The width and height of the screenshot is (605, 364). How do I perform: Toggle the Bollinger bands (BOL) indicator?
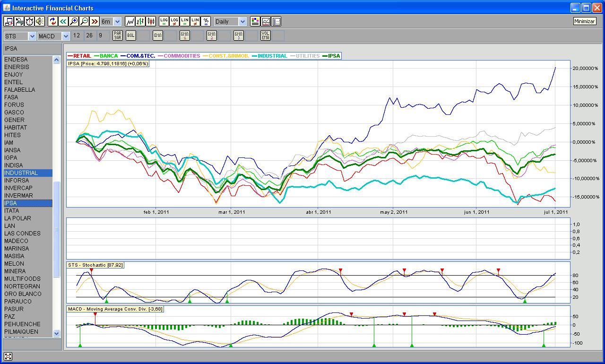click(x=130, y=36)
